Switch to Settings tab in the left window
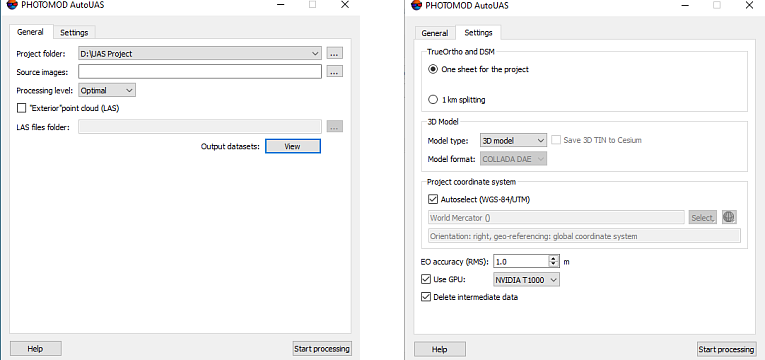This screenshot has width=765, height=360. 74,33
